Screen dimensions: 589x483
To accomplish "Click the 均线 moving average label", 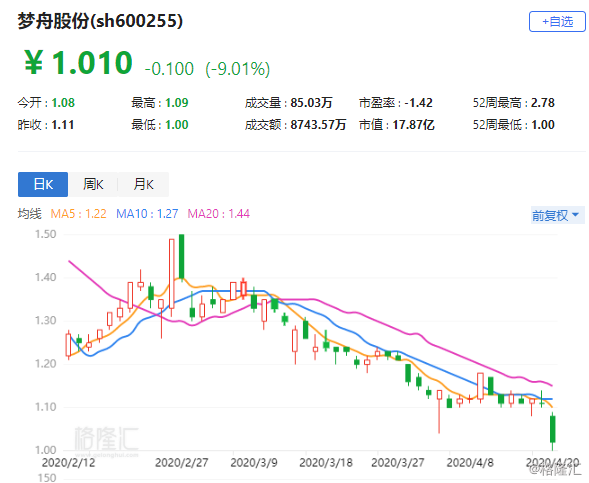I will (30, 214).
